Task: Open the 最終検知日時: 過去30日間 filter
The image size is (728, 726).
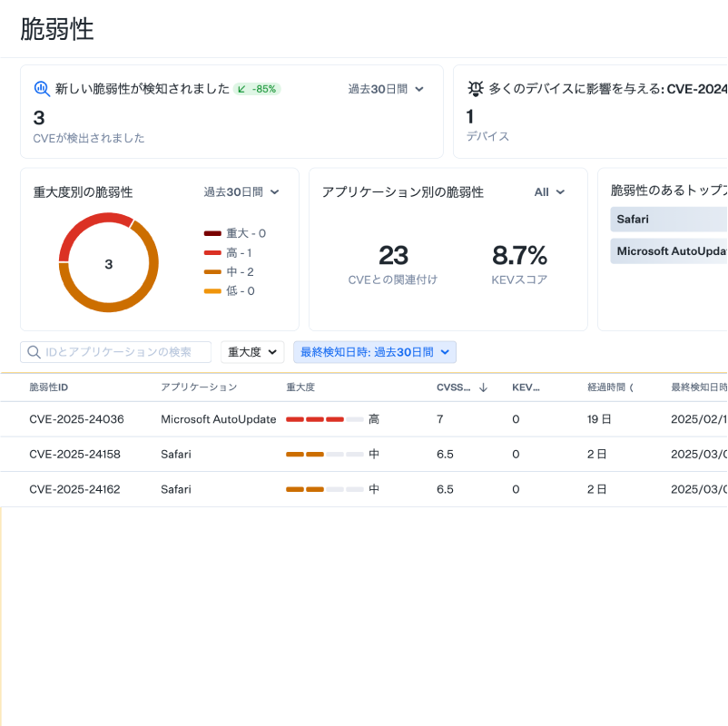Action: click(374, 352)
